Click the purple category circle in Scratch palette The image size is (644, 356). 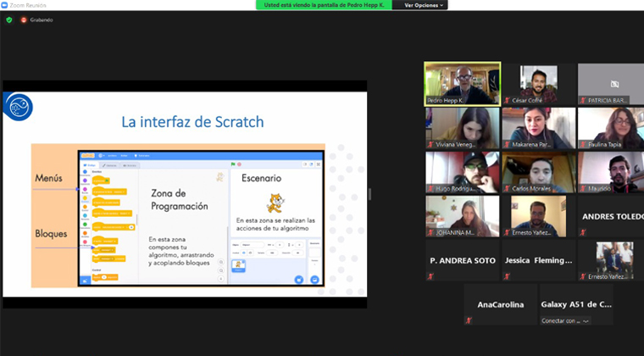point(85,181)
